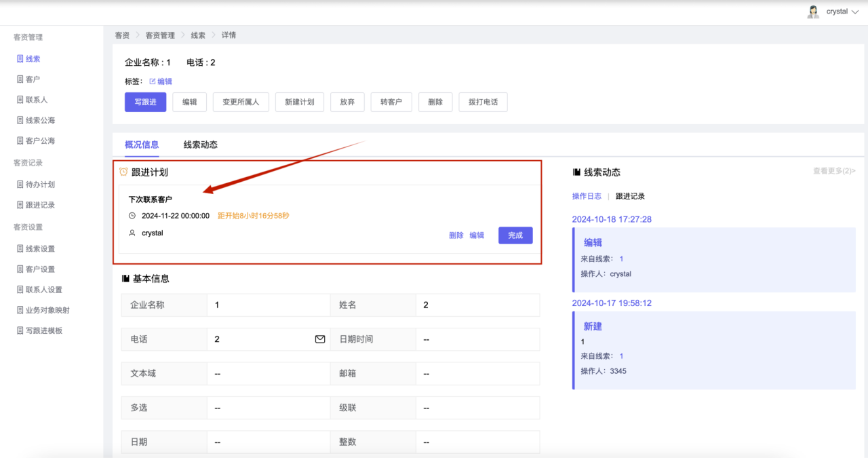Screen dimensions: 868x458
Task: Click the 变更所属人 button
Action: (x=241, y=102)
